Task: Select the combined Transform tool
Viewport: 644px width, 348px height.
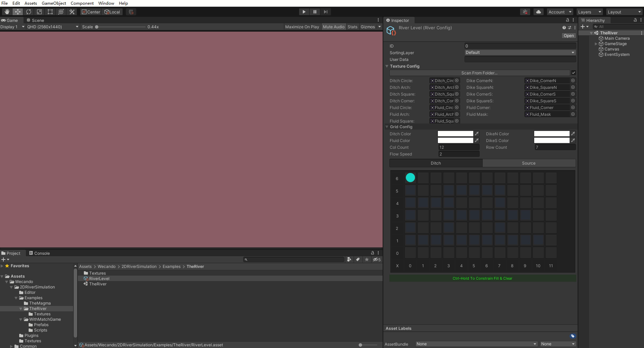Action: pyautogui.click(x=61, y=12)
